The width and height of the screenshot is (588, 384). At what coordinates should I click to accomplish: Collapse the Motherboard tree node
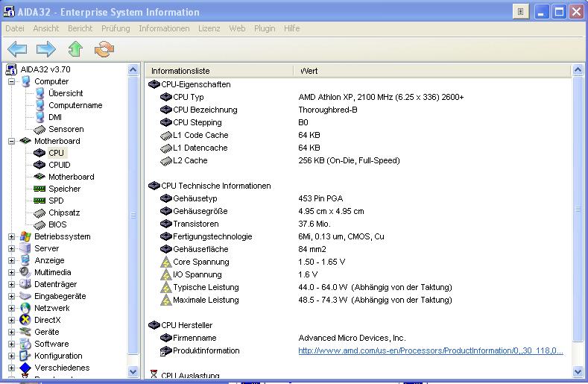pyautogui.click(x=12, y=141)
